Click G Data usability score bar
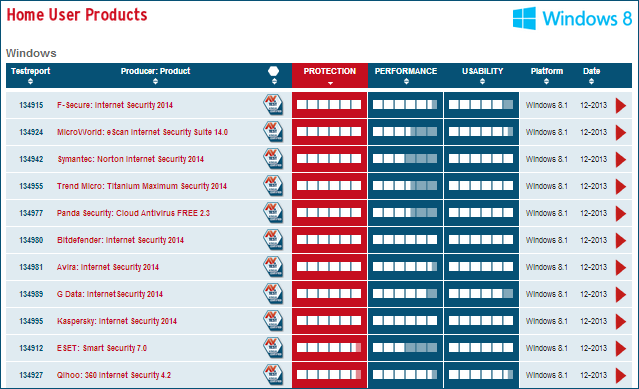This screenshot has height=389, width=639. tap(481, 294)
